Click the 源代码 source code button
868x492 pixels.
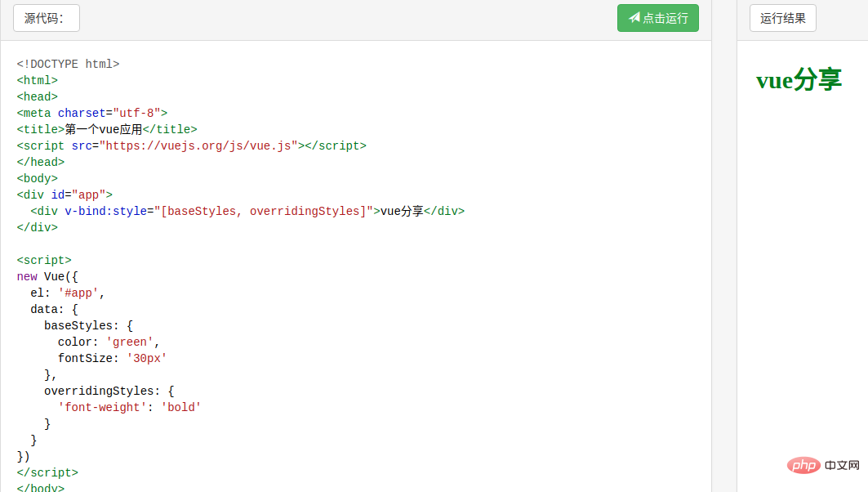[46, 18]
